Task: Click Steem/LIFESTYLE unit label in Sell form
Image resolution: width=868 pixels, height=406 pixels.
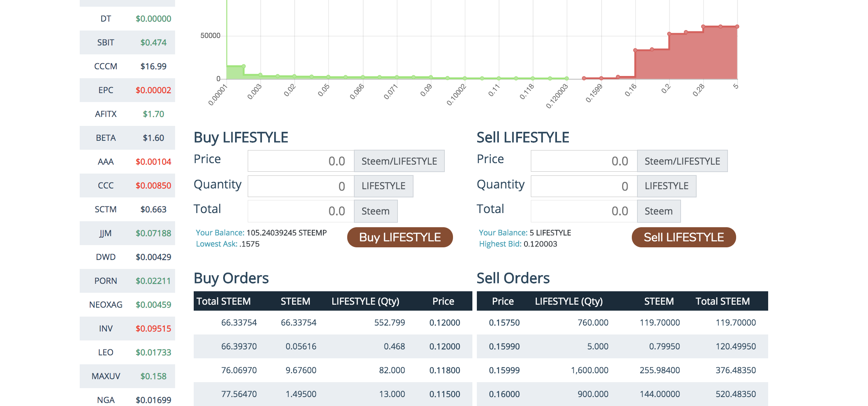Action: point(682,161)
